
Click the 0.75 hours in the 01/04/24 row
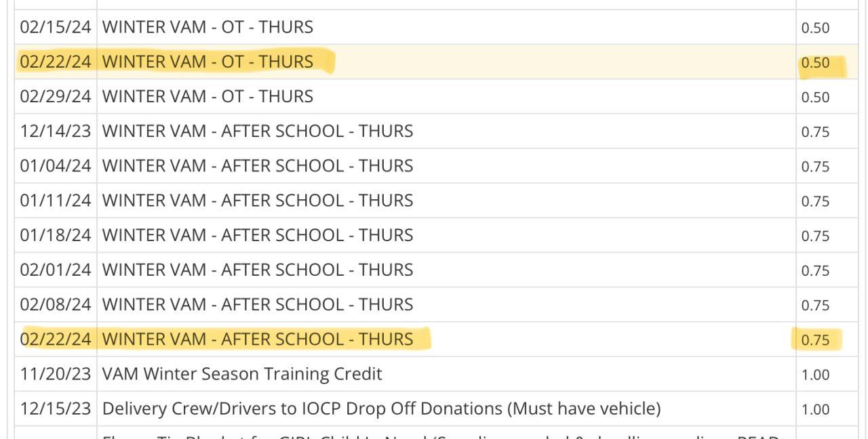(x=815, y=167)
